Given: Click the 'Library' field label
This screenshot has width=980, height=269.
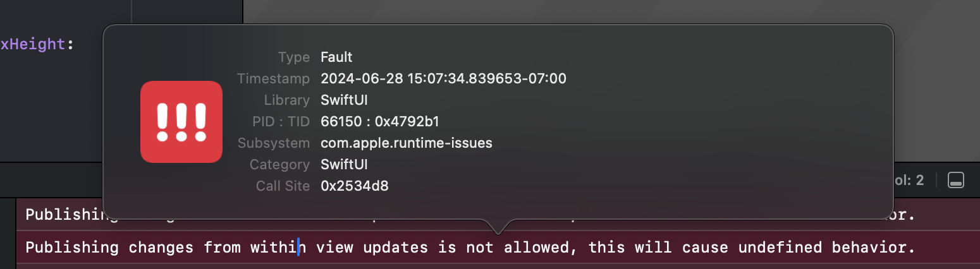Looking at the screenshot, I should 287,100.
